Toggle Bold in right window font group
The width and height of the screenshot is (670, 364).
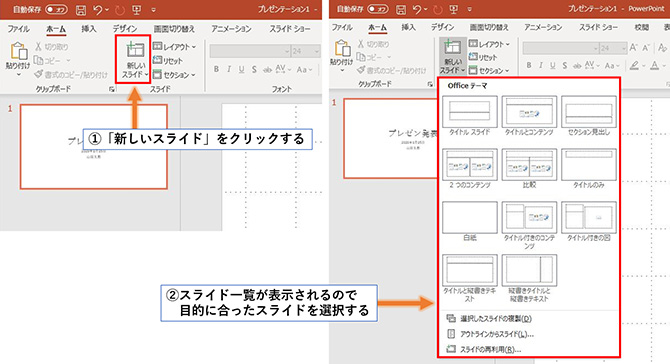529,65
